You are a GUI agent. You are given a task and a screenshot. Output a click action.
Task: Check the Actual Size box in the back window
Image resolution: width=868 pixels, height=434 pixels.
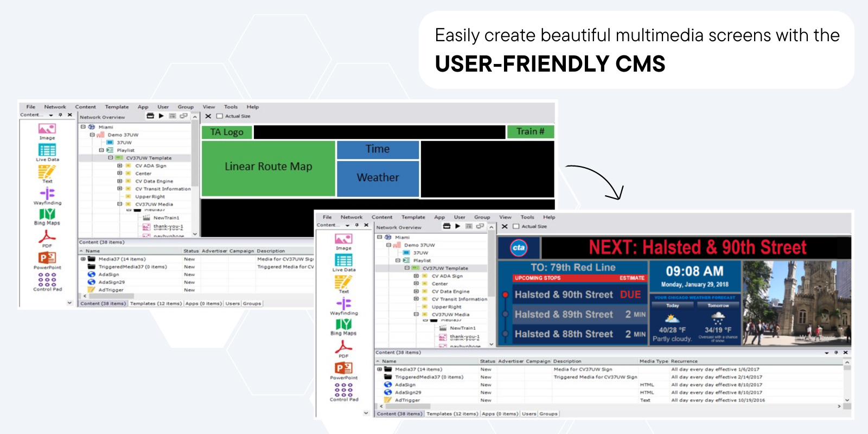coord(220,116)
